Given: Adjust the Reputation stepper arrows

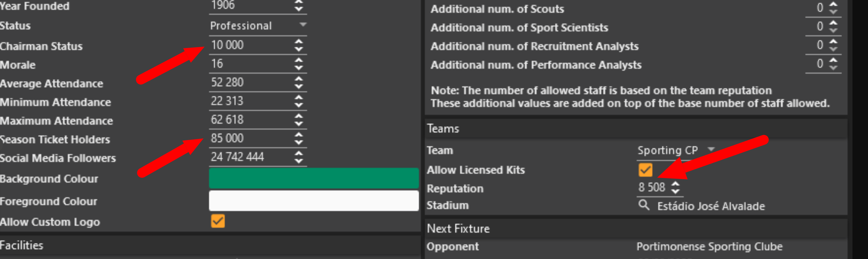Looking at the screenshot, I should click(x=675, y=188).
